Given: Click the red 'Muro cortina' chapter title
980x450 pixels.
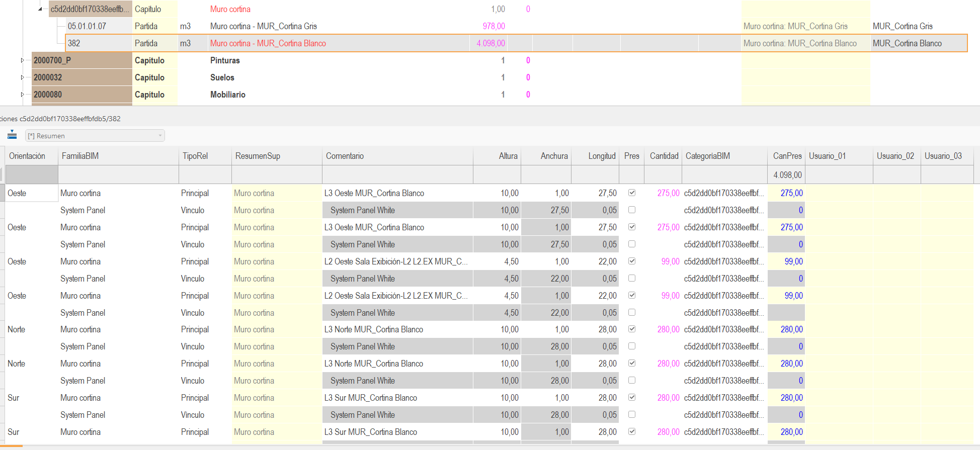Looking at the screenshot, I should (230, 9).
